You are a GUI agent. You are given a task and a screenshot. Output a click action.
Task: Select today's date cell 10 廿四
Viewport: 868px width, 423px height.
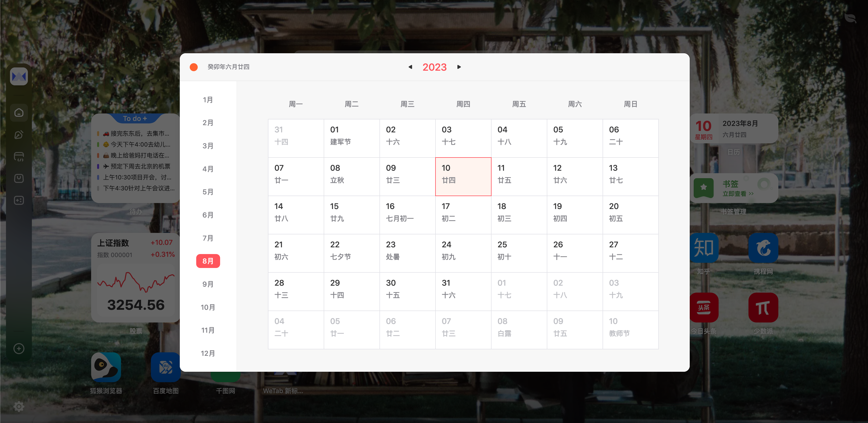(463, 176)
